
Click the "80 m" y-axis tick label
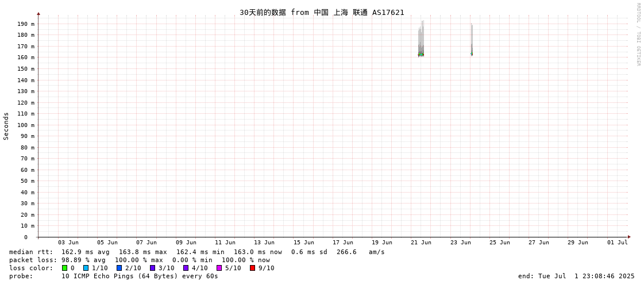click(28, 148)
